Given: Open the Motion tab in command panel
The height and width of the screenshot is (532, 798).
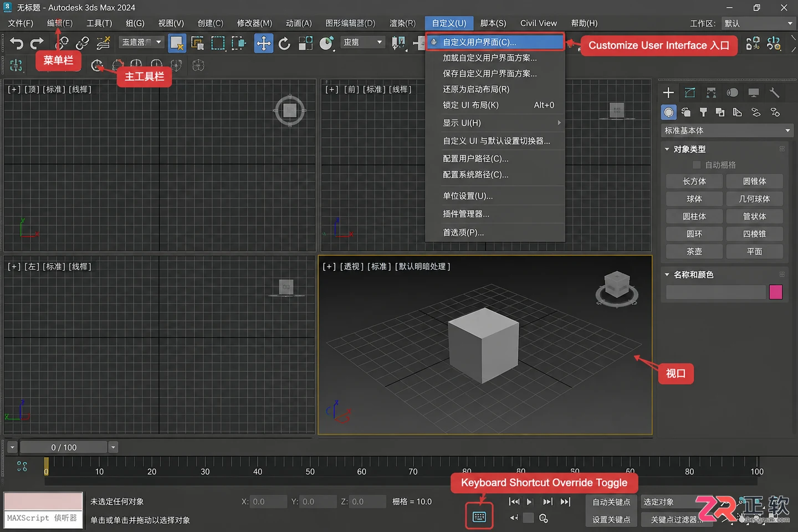Looking at the screenshot, I should 732,93.
